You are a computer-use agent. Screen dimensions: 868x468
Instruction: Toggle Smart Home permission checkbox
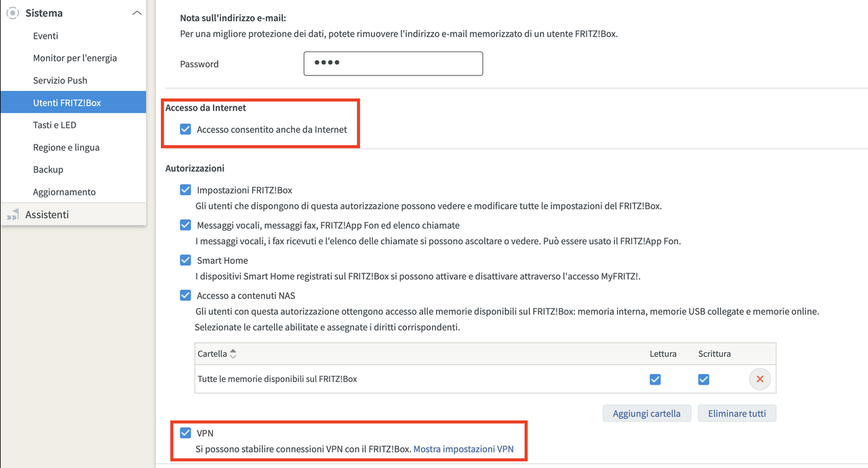[185, 260]
